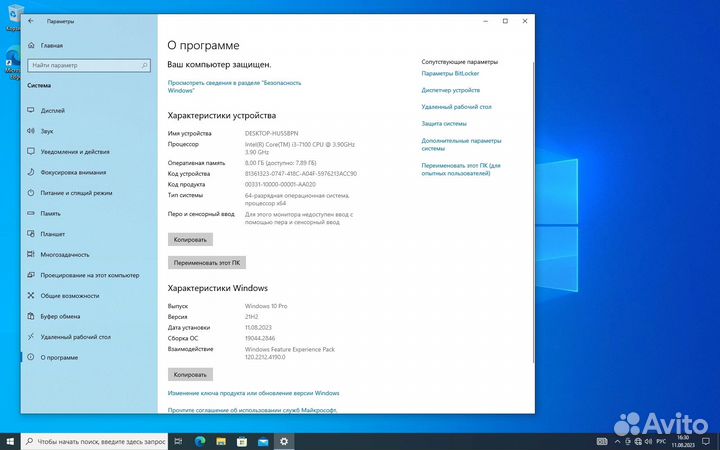The image size is (720, 450).
Task: Minimize the Settings window
Action: 486,21
